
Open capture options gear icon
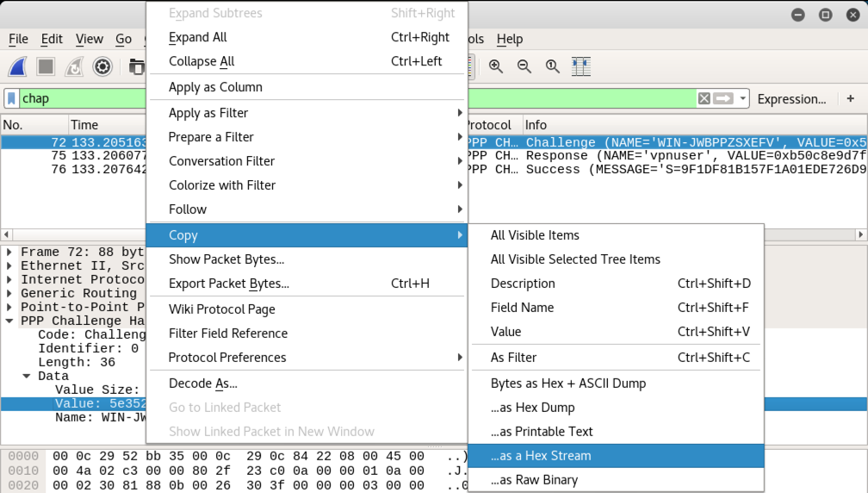click(102, 66)
